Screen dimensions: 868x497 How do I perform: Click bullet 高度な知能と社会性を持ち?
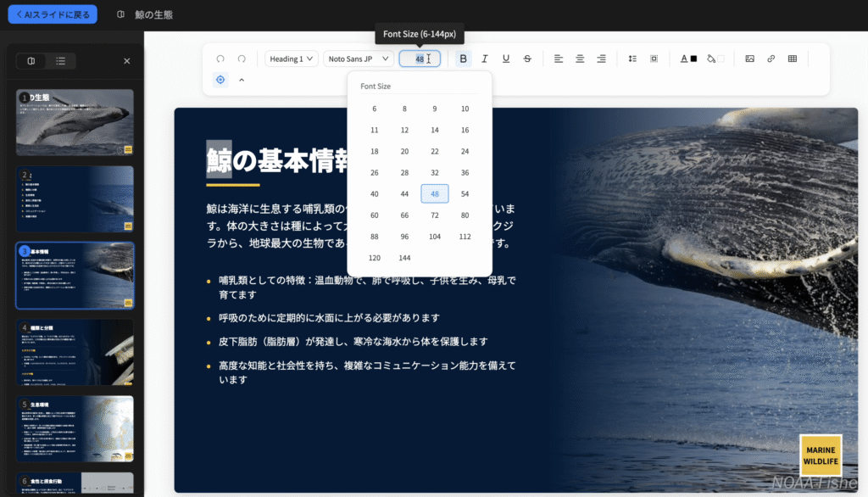click(x=367, y=372)
